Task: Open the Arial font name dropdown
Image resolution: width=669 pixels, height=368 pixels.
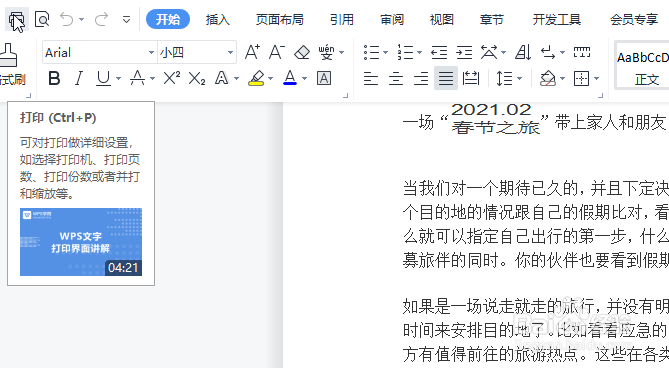Action: pos(151,53)
